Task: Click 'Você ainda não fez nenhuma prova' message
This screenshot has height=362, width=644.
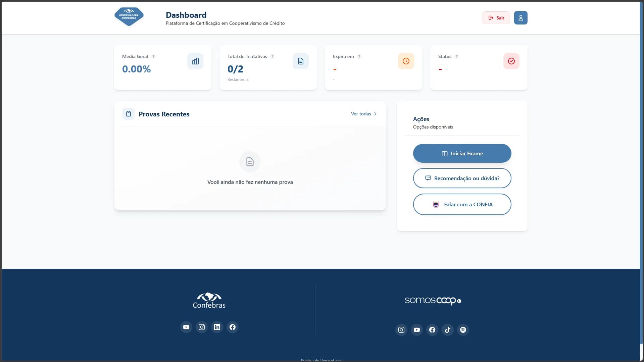Action: tap(250, 182)
